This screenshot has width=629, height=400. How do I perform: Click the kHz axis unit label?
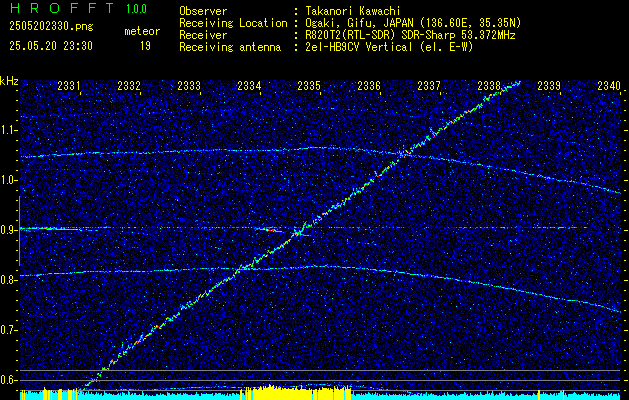pos(9,81)
